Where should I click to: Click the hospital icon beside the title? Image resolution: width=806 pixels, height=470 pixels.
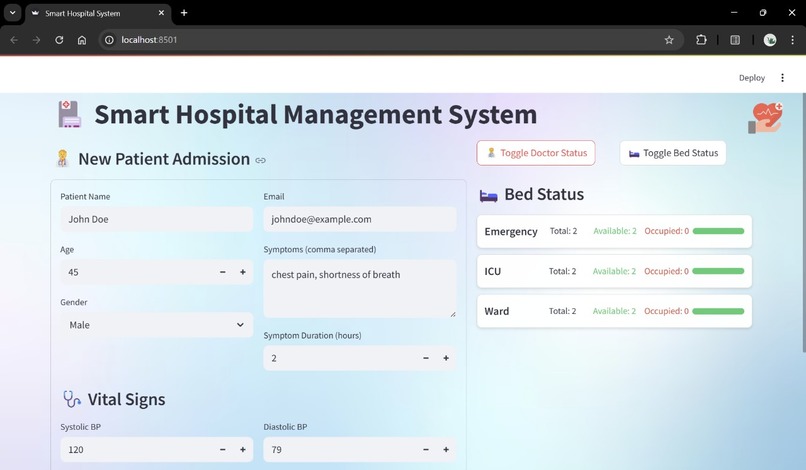coord(69,114)
